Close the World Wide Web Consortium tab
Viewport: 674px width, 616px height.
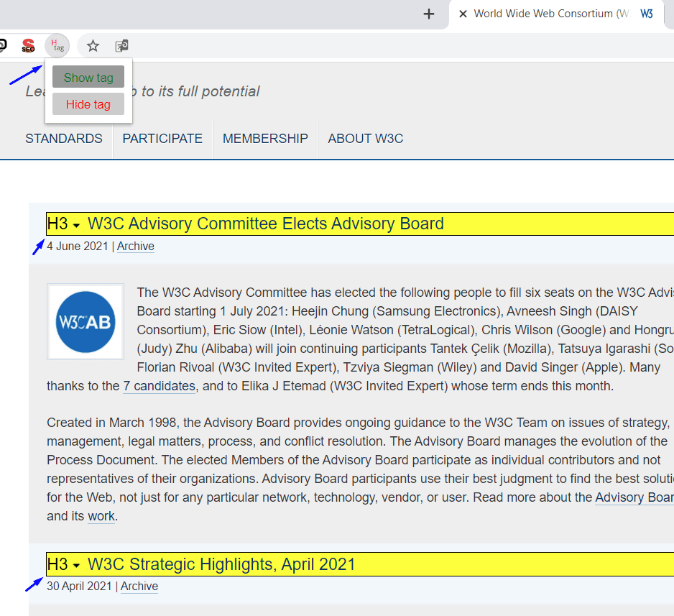pos(463,14)
